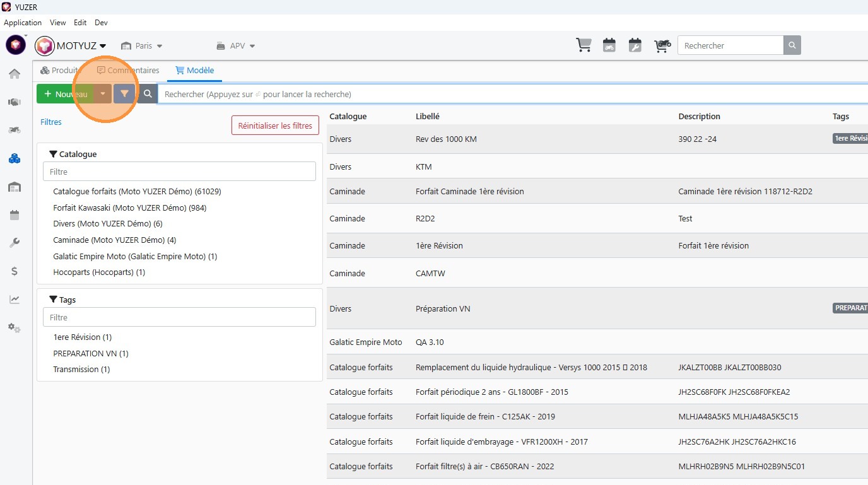The image size is (868, 485).
Task: Filter by Forfait Kawasaki catalogue
Action: (129, 207)
